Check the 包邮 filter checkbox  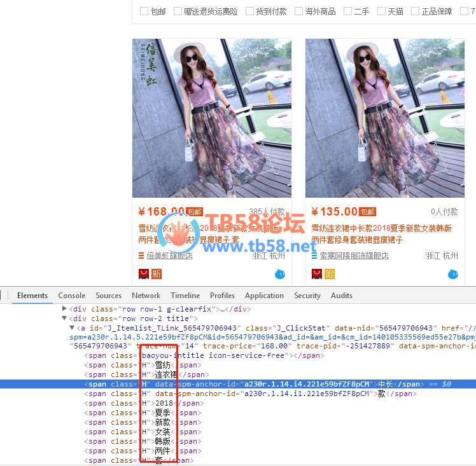coord(144,11)
